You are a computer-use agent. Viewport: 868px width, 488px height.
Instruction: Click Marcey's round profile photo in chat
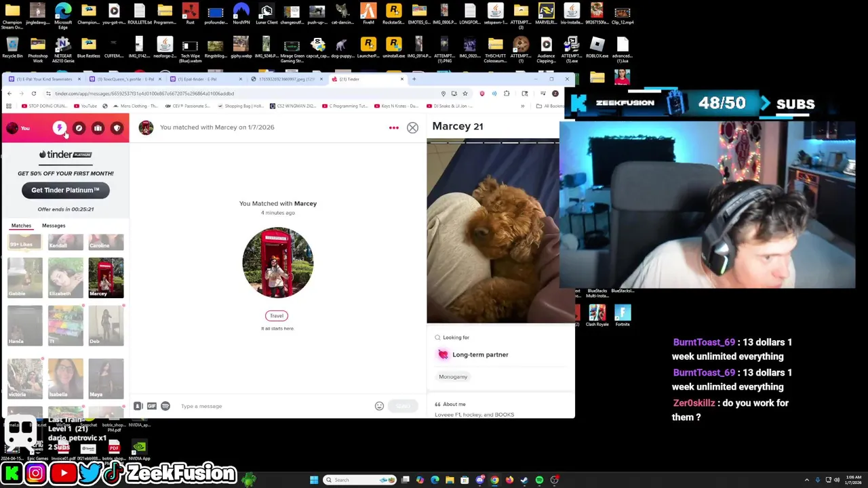click(277, 263)
